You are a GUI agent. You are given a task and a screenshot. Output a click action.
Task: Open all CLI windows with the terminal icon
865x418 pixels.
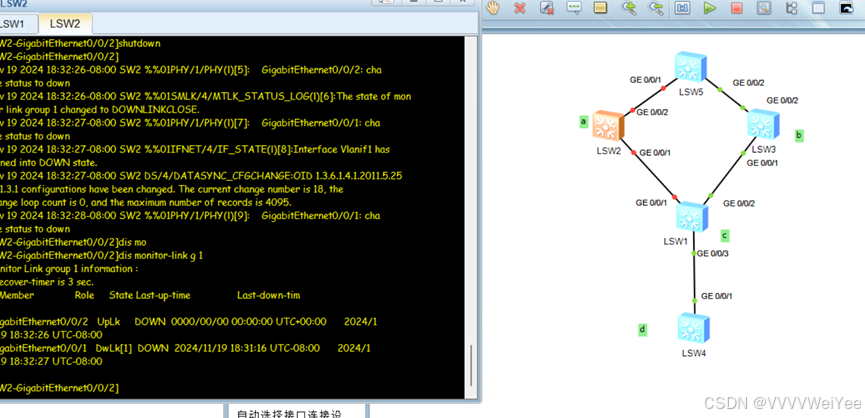tap(846, 8)
